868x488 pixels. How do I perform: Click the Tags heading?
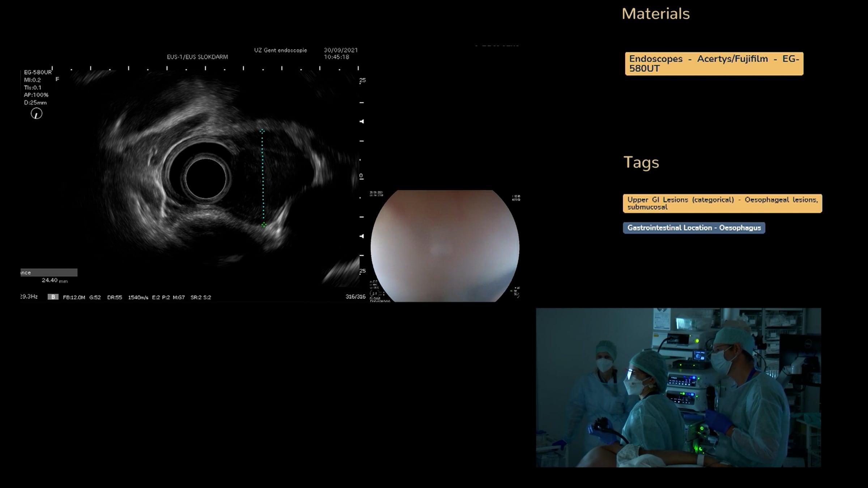pyautogui.click(x=641, y=162)
